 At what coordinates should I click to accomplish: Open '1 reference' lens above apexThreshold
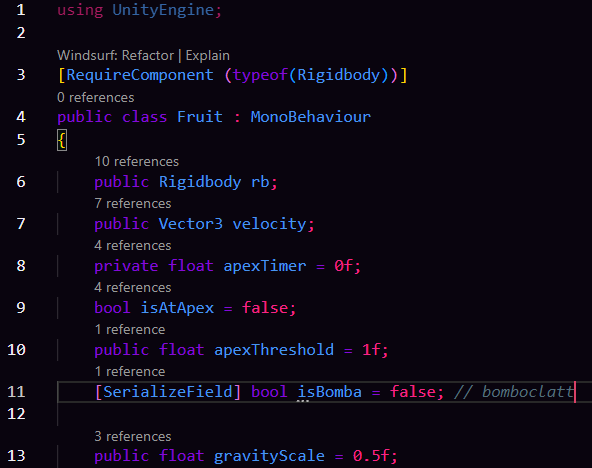[x=130, y=329]
